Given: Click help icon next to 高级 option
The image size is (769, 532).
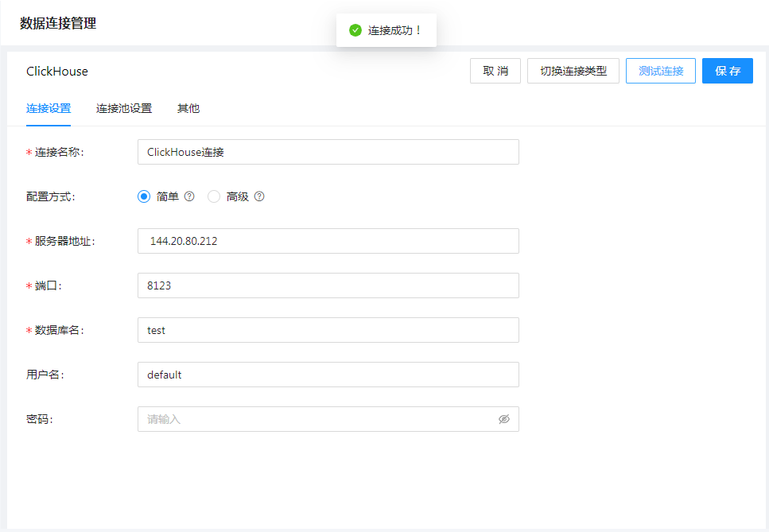Looking at the screenshot, I should click(259, 196).
